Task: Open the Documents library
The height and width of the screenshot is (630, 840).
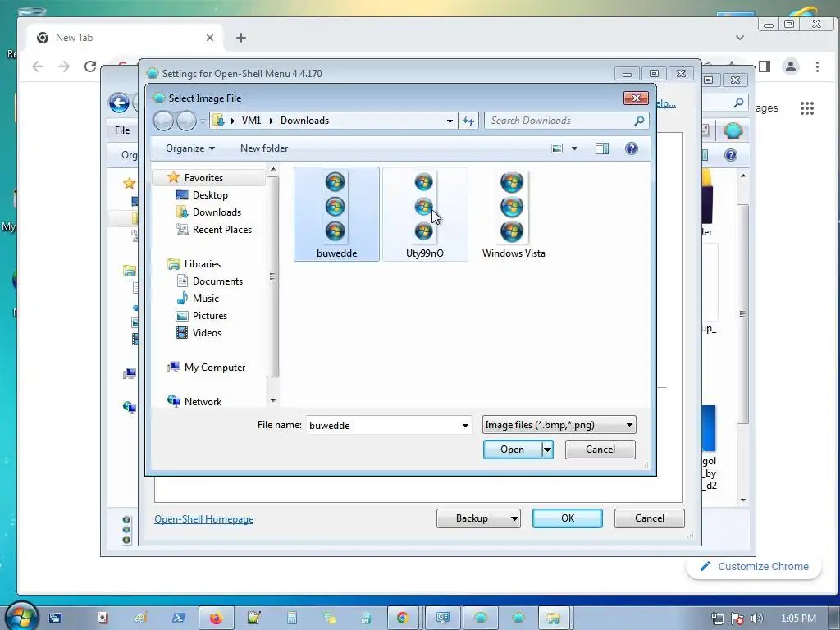Action: [217, 281]
